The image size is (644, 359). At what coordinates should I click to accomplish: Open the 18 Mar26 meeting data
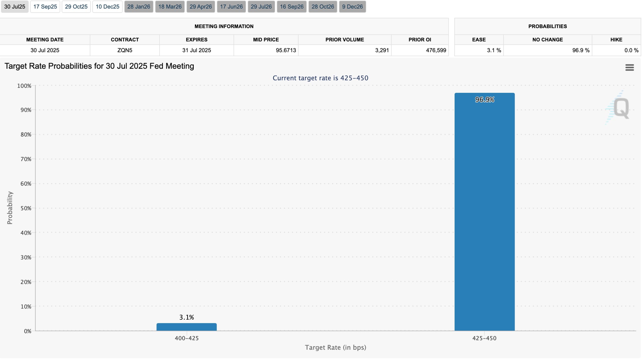170,7
